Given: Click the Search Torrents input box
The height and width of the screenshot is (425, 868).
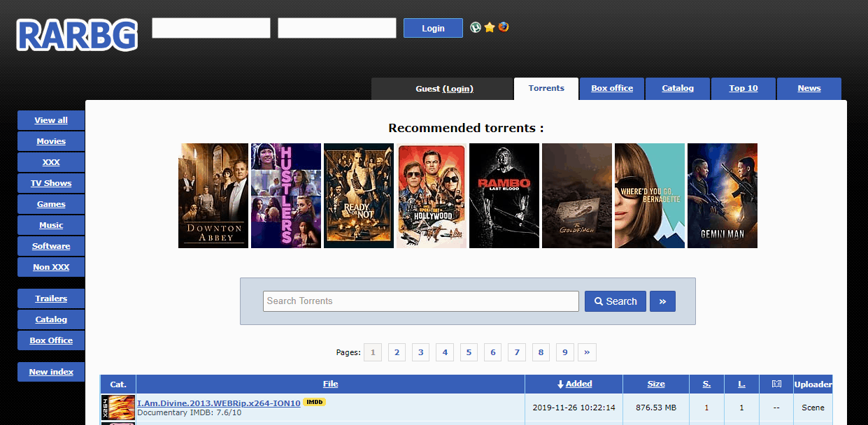Looking at the screenshot, I should tap(421, 301).
